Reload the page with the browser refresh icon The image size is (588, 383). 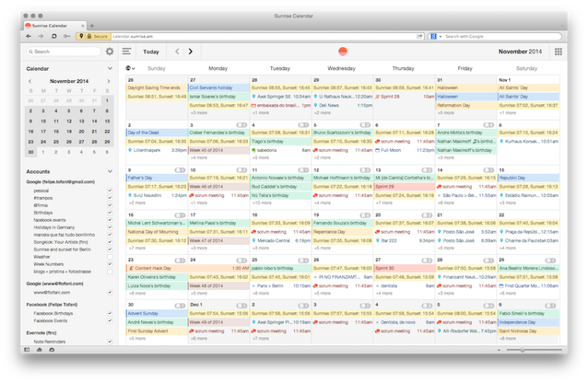[54, 36]
